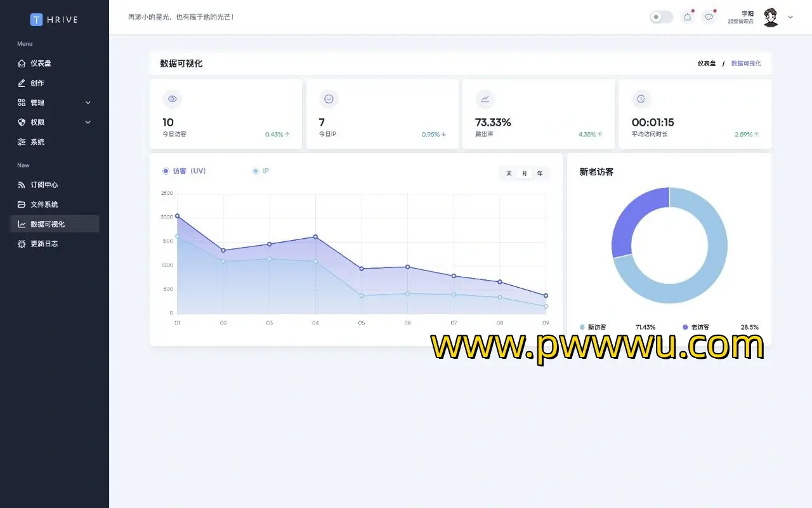Toggle the dark mode switch in header
Screen dimensions: 812x508
point(661,17)
